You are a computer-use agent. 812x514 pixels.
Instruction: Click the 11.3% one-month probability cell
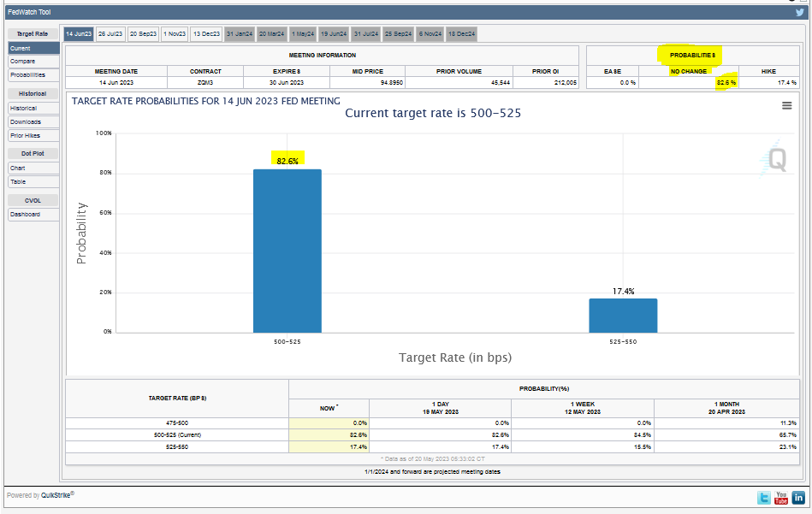click(726, 422)
